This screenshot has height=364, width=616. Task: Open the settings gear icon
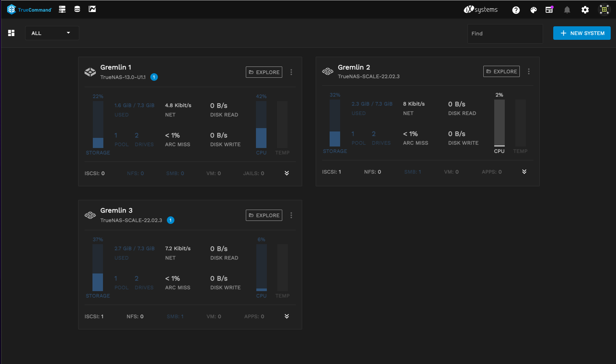click(x=585, y=10)
